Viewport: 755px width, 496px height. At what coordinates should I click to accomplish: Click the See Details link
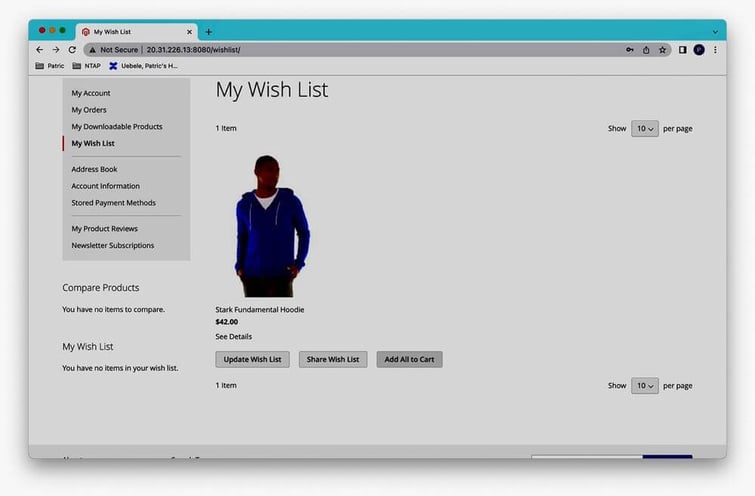click(233, 337)
